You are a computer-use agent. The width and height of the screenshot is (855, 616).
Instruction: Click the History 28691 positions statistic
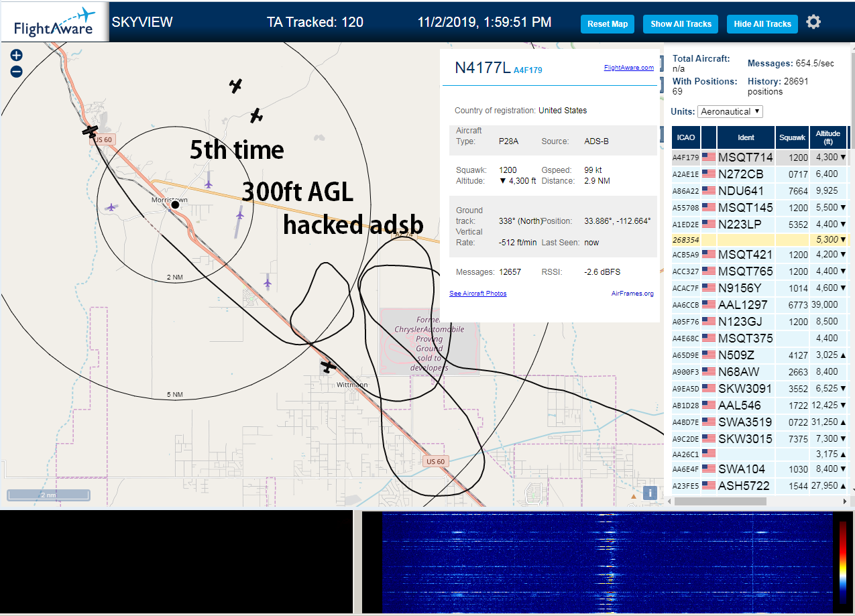pyautogui.click(x=778, y=86)
